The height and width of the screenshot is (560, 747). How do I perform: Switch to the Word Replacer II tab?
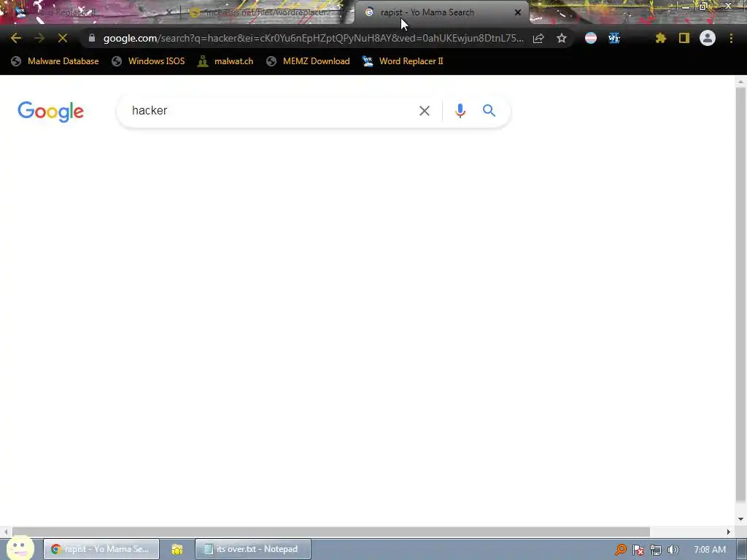(x=90, y=12)
